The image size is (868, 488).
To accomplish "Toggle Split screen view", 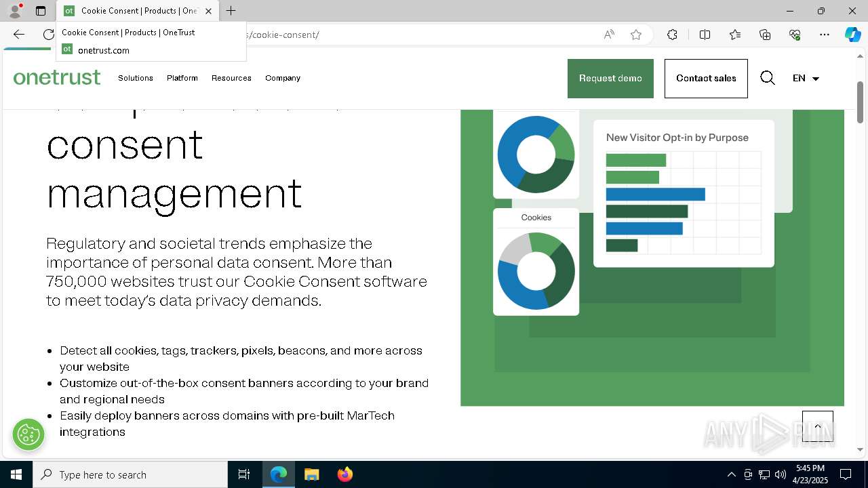I will coord(705,35).
